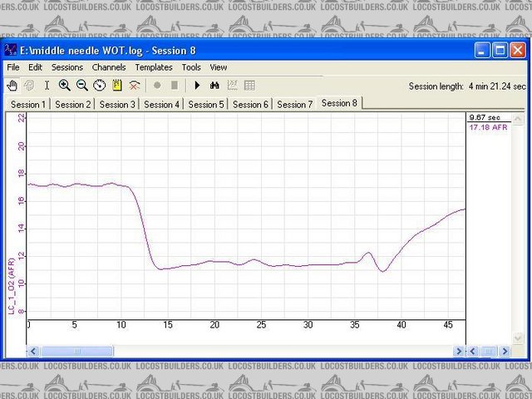Viewport: 532px width, 399px height.
Task: Select the I-beam cursor tool
Action: (x=47, y=85)
